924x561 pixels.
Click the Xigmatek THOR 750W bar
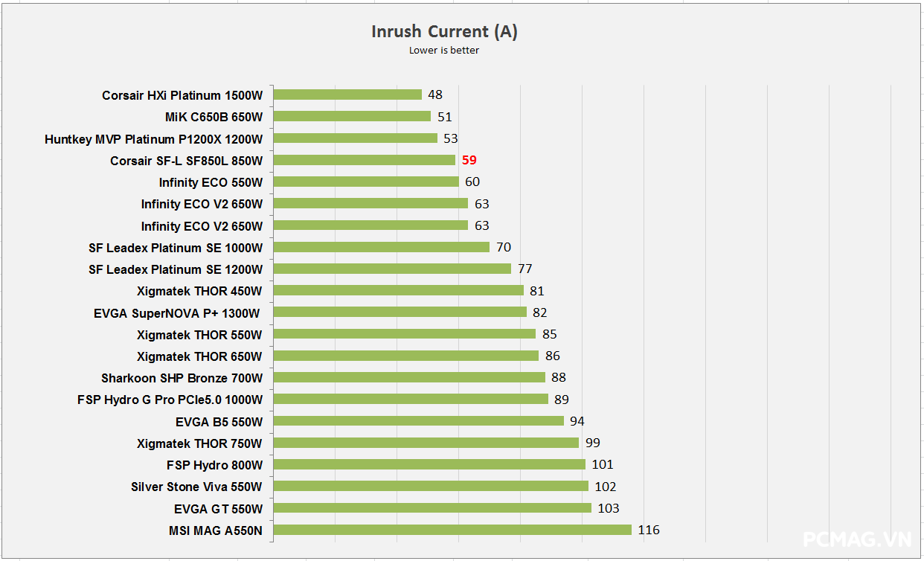(426, 443)
